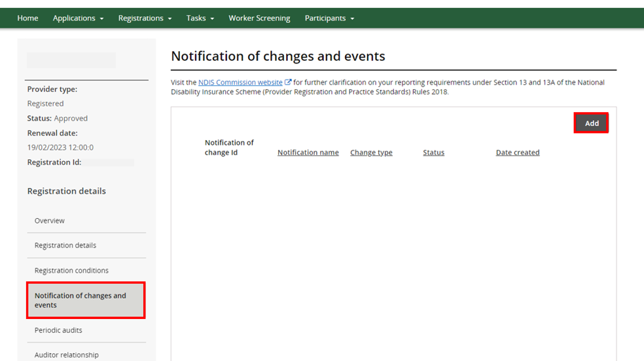
Task: Sort the table by Status column
Action: point(433,153)
